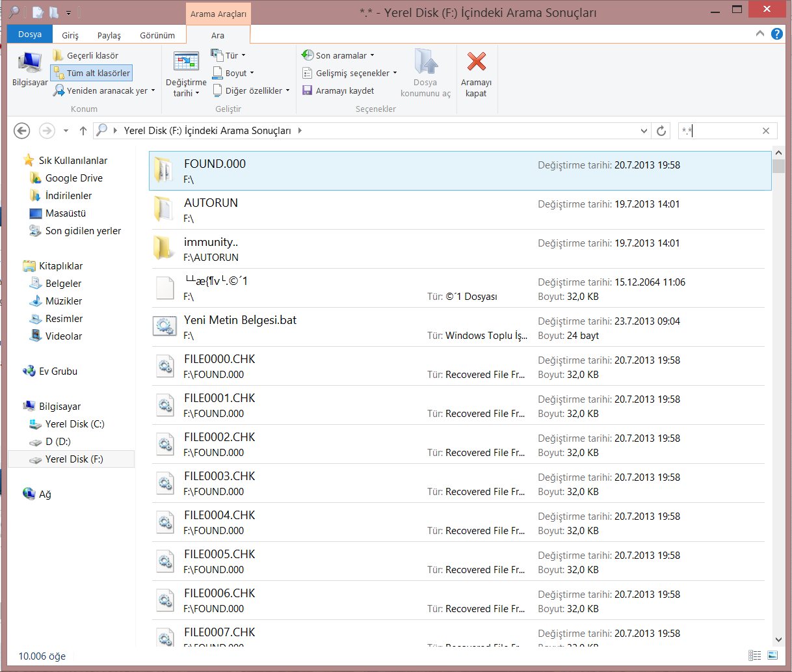
Task: Open Google Drive in sidebar
Action: tap(73, 178)
